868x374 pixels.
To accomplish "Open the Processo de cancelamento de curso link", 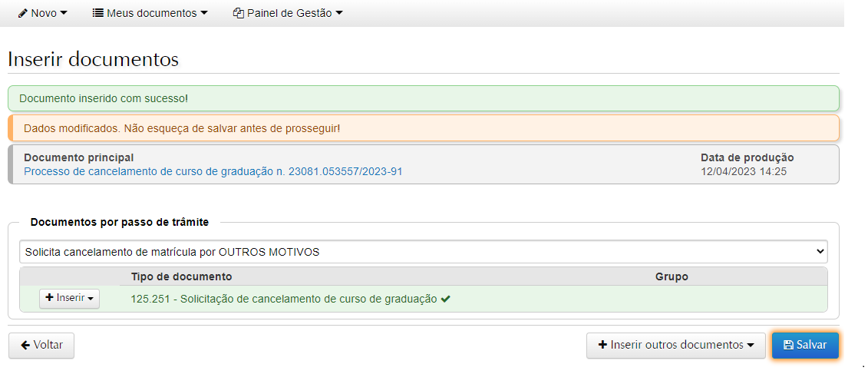I will pyautogui.click(x=213, y=171).
